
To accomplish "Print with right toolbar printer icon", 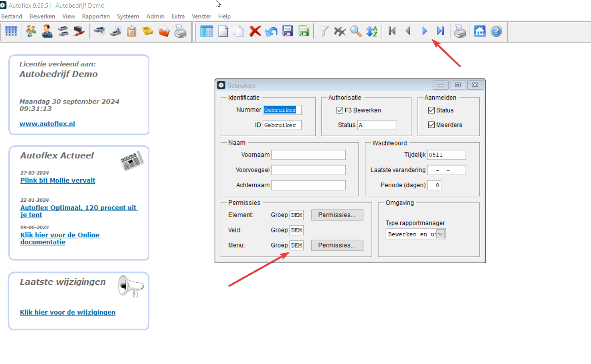I will (x=460, y=31).
